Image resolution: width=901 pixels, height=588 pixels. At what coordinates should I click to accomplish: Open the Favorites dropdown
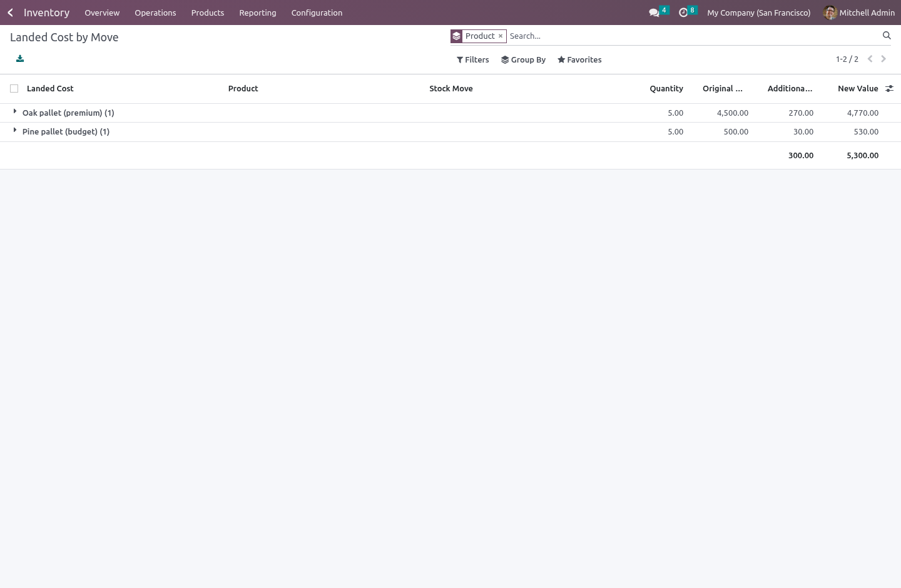(x=579, y=60)
